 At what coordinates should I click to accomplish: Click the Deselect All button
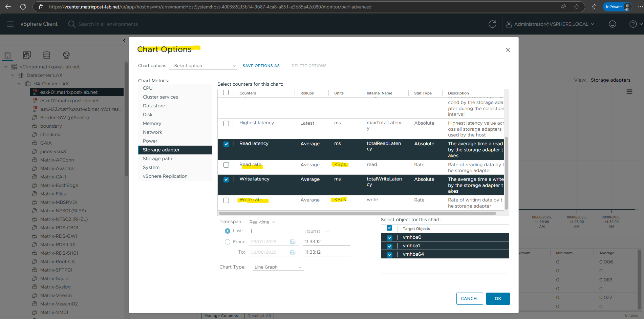(259, 316)
